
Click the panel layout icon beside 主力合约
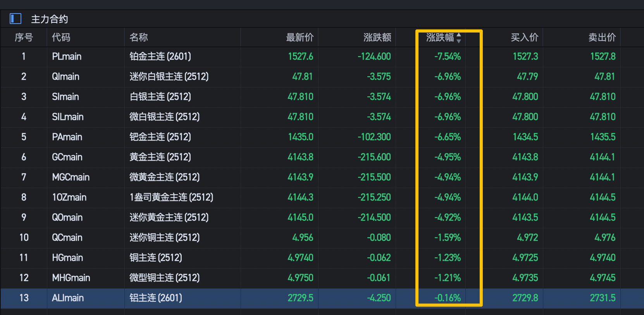point(15,19)
